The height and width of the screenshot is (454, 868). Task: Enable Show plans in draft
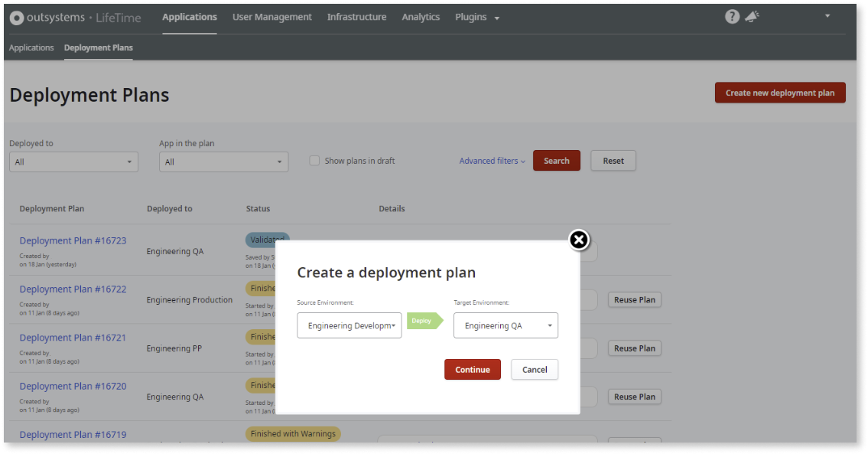click(x=314, y=160)
